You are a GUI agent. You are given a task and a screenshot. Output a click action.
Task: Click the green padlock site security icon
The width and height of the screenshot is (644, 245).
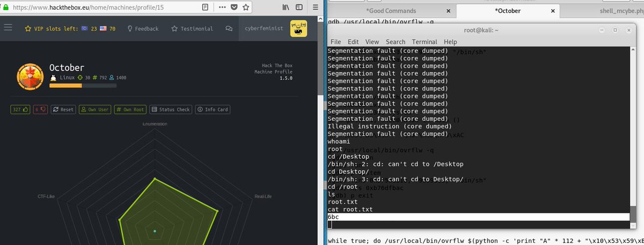5,8
